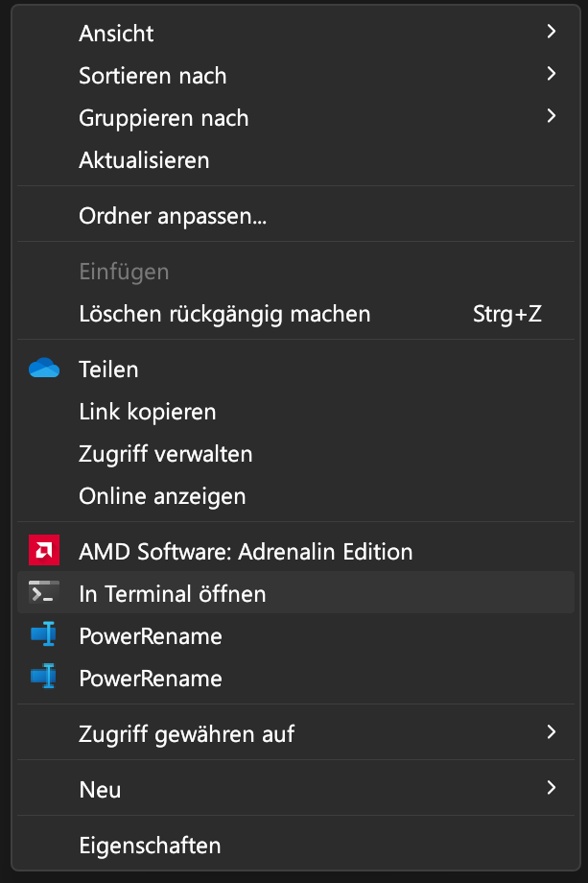This screenshot has width=588, height=883.
Task: Expand the Ansicht submenu arrow
Action: point(552,32)
